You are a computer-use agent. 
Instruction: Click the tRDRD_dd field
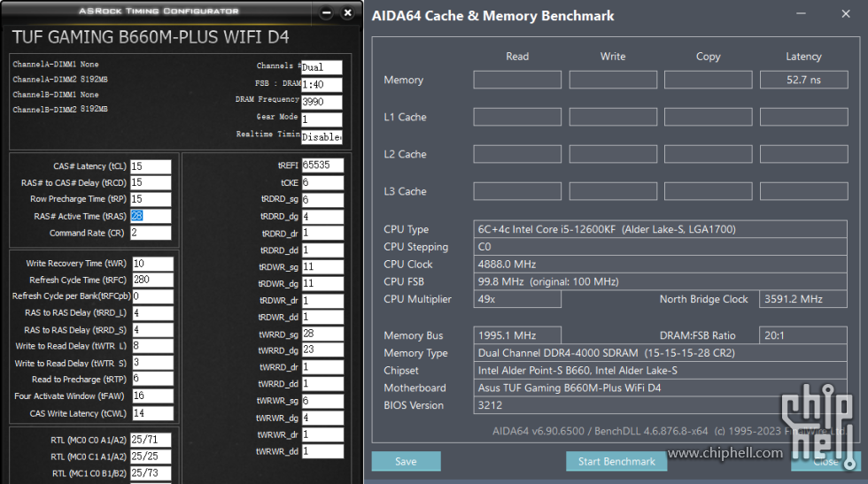(322, 250)
